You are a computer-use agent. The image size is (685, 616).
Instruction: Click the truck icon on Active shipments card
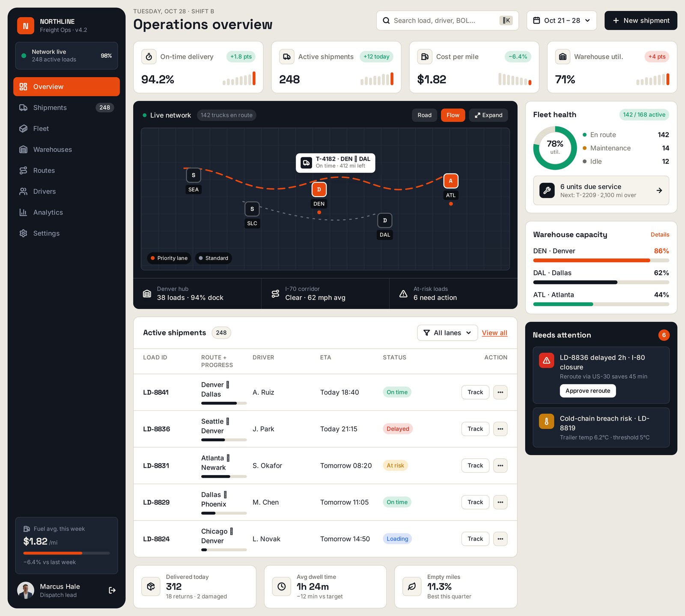[287, 57]
